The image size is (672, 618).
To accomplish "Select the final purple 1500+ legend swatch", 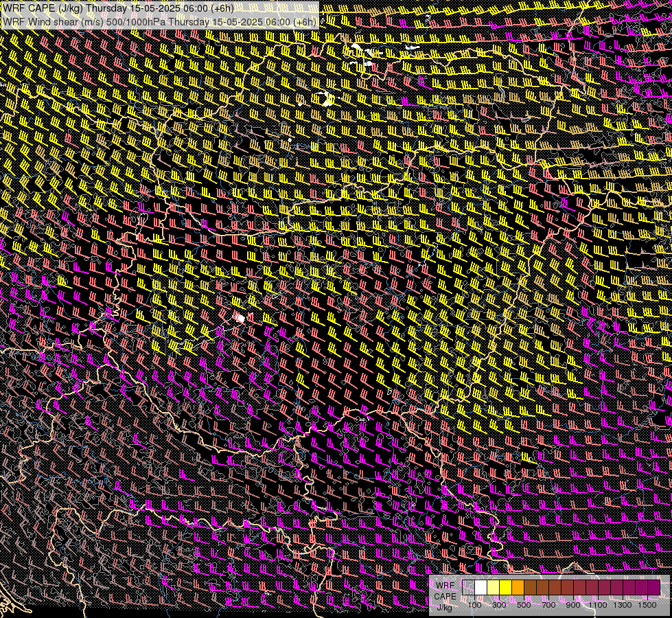I will pos(654,588).
